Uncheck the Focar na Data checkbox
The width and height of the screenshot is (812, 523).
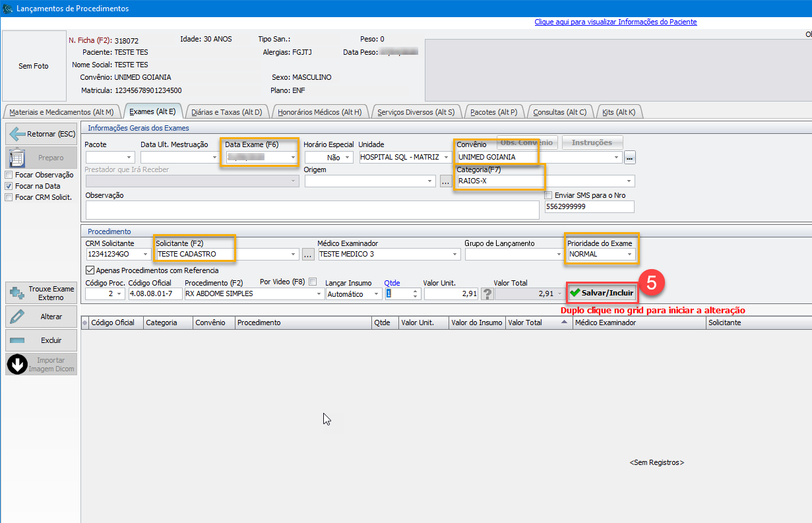click(x=9, y=187)
